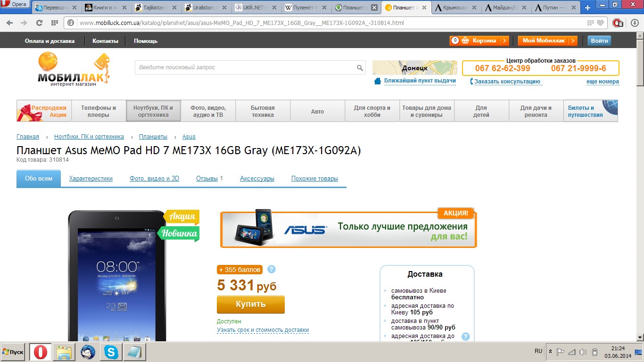
Task: Click the volume speaker tray icon
Action: [583, 352]
